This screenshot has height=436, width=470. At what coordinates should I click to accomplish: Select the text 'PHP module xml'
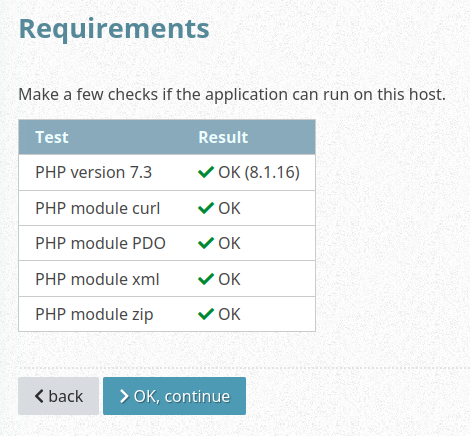[97, 279]
